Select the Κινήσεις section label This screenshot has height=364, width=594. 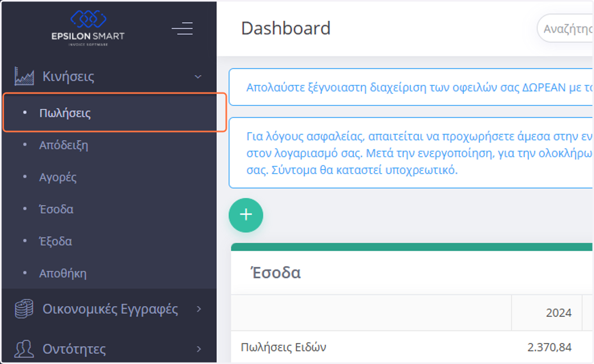pyautogui.click(x=68, y=77)
